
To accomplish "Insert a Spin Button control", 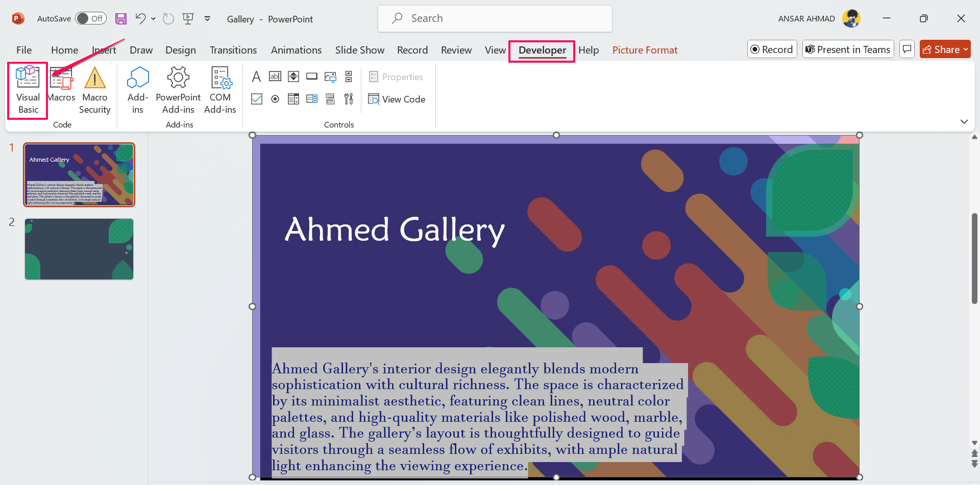I will tap(293, 76).
